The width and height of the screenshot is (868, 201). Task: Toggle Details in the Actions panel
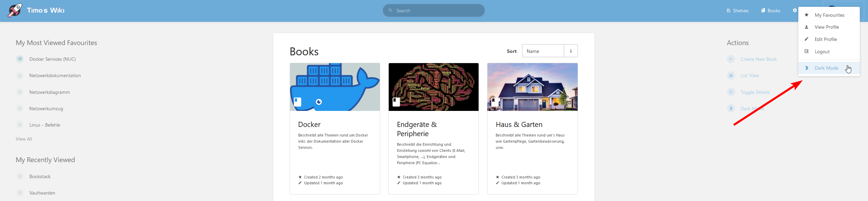(x=755, y=92)
